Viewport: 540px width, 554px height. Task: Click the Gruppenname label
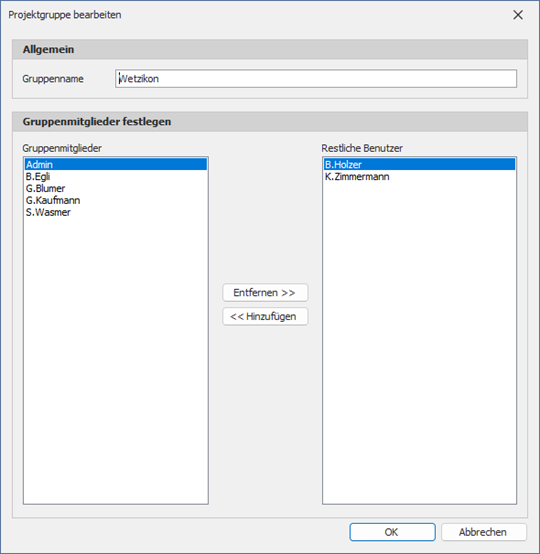pos(53,78)
